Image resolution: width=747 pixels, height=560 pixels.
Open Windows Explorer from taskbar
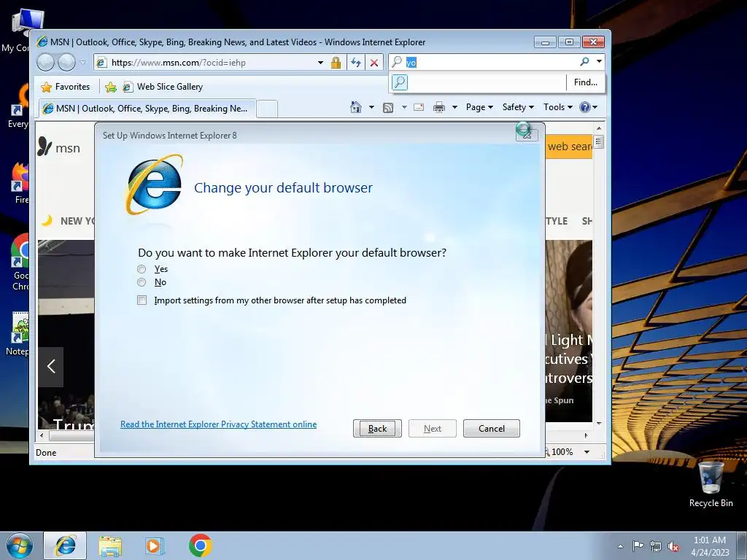click(x=110, y=545)
